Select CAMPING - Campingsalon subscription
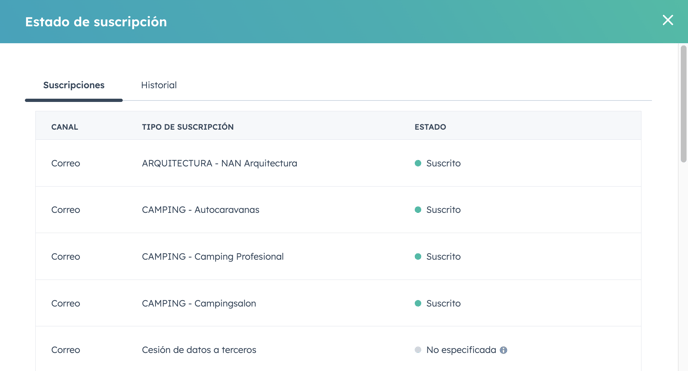 (x=199, y=303)
